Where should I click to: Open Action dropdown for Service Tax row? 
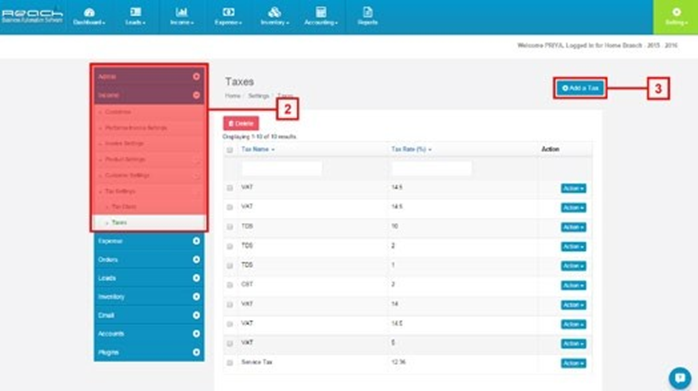573,363
